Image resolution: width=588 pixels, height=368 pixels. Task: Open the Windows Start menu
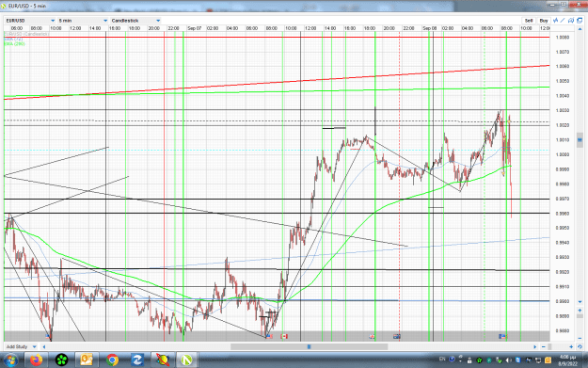10,360
